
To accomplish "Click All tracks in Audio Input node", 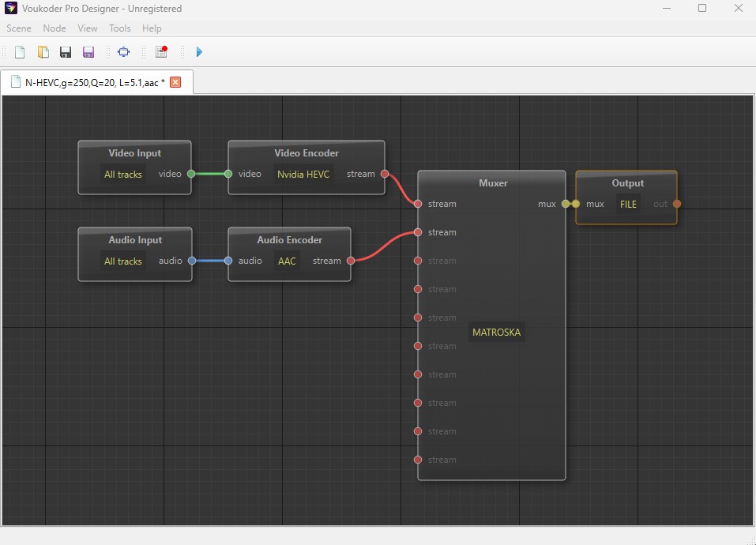I will (x=123, y=261).
